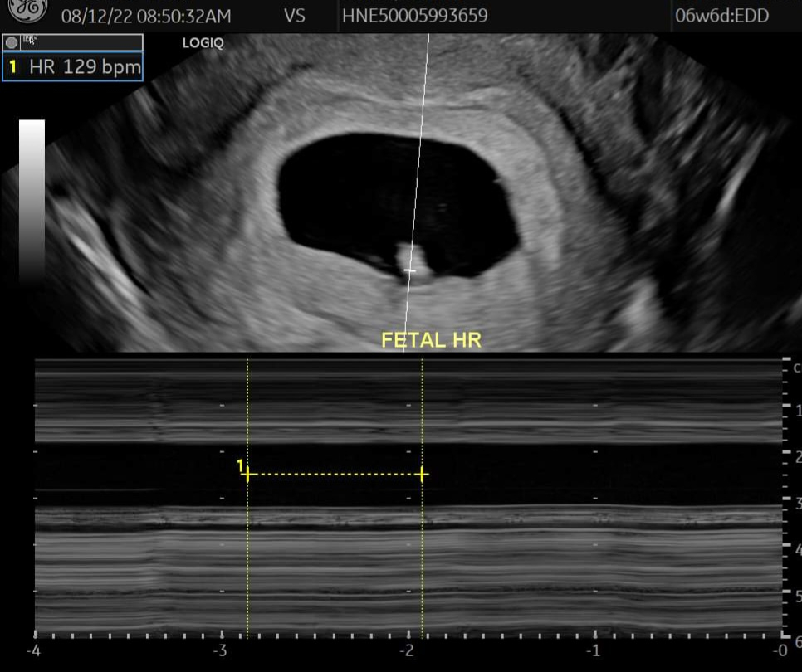Screen dimensions: 802x672
Task: Click the 06w6d:EDD gestational age text
Action: coord(721,15)
